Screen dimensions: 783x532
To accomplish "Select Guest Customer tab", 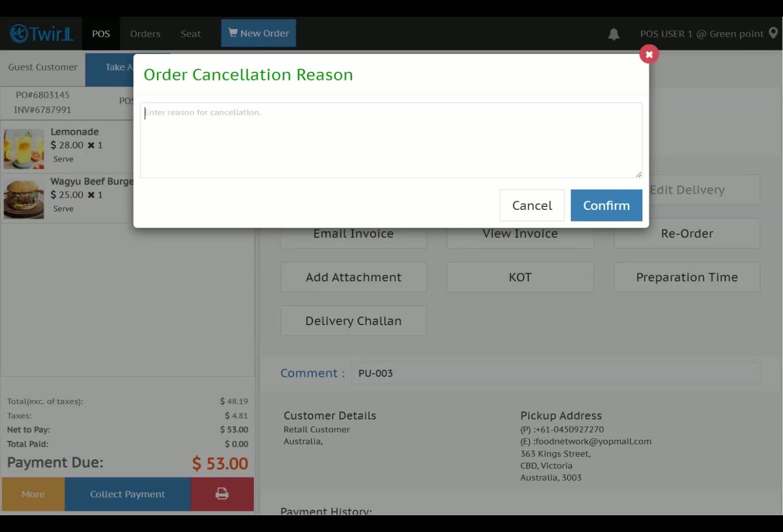I will tap(43, 67).
